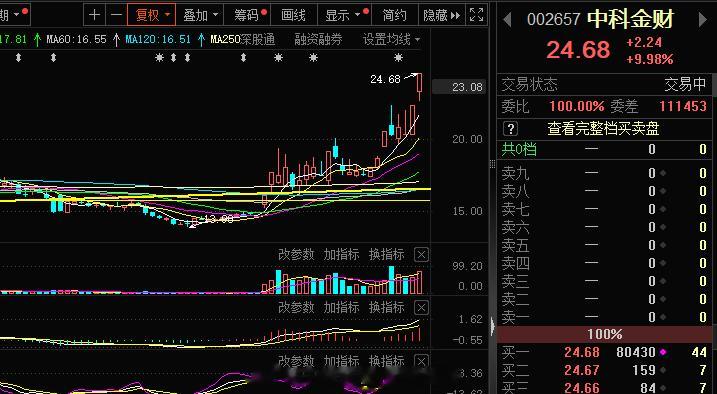Click MA120:16.51 moving average label
The width and height of the screenshot is (717, 394).
click(158, 40)
